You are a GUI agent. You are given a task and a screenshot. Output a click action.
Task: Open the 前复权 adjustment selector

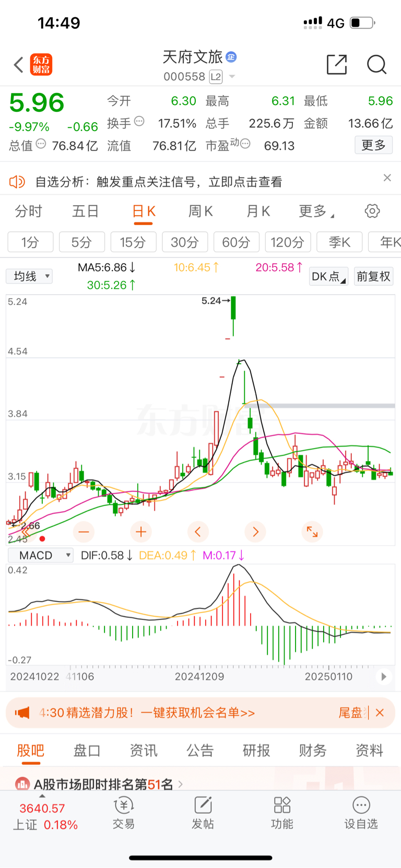[x=373, y=276]
